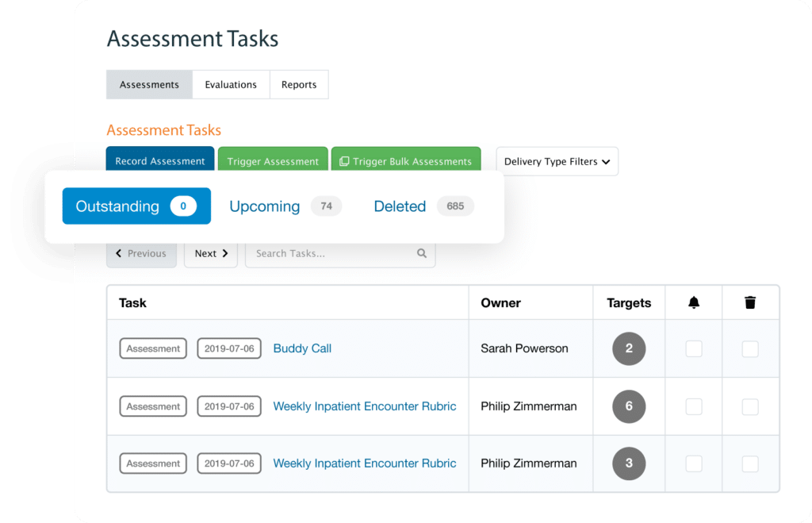Click the bulk copy icon in Trigger Bulk Assessments
This screenshot has height=523, width=812.
click(344, 161)
